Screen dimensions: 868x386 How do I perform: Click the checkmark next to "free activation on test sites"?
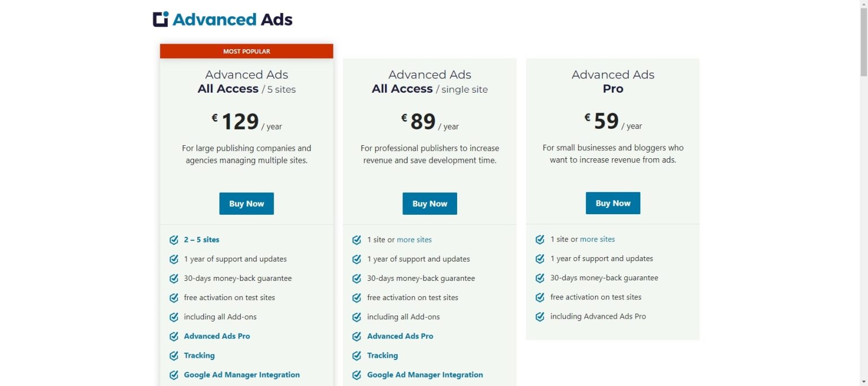click(x=173, y=297)
